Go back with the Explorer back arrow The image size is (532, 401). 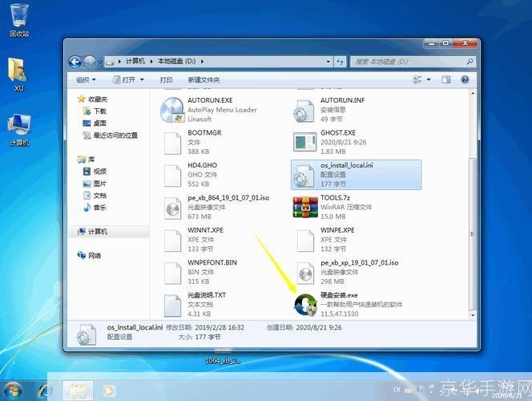point(75,62)
